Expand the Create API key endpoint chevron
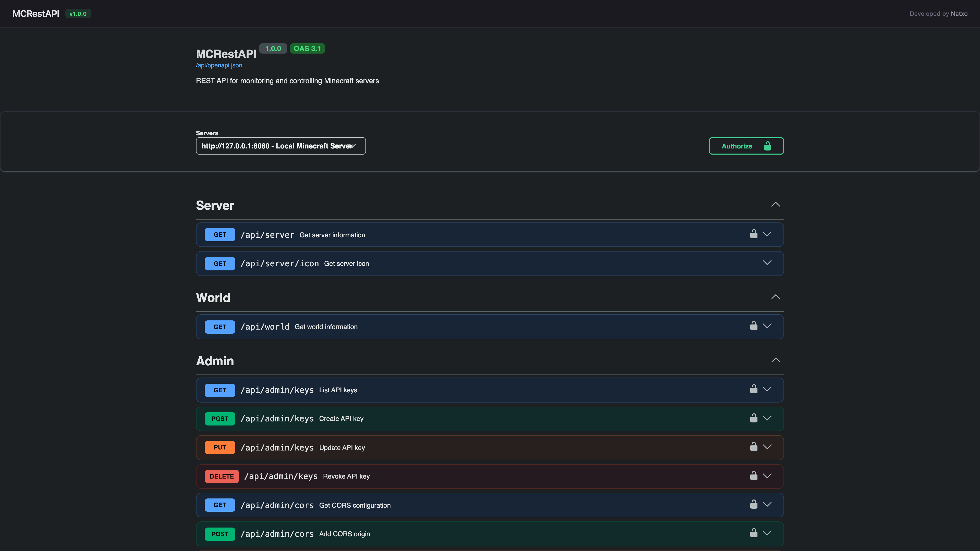 click(767, 418)
